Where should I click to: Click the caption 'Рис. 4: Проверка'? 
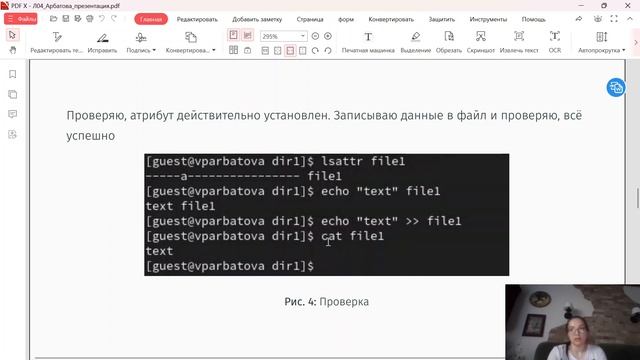coord(327,302)
